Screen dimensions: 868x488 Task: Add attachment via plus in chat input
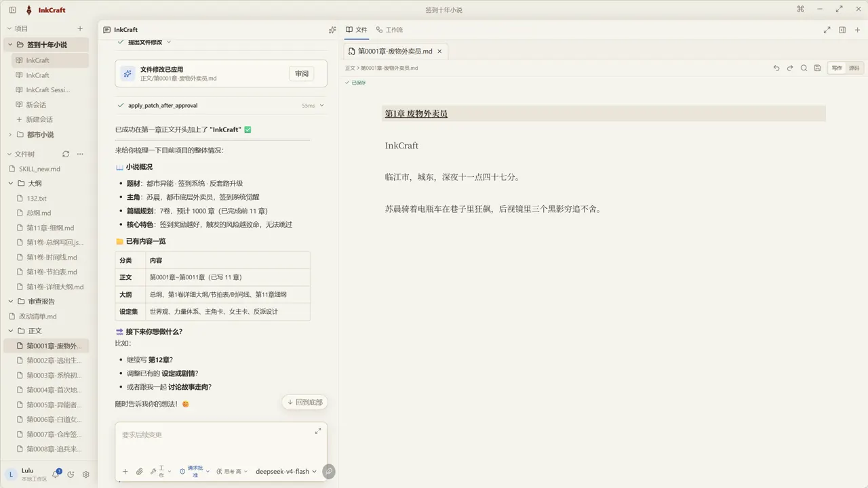pos(125,471)
